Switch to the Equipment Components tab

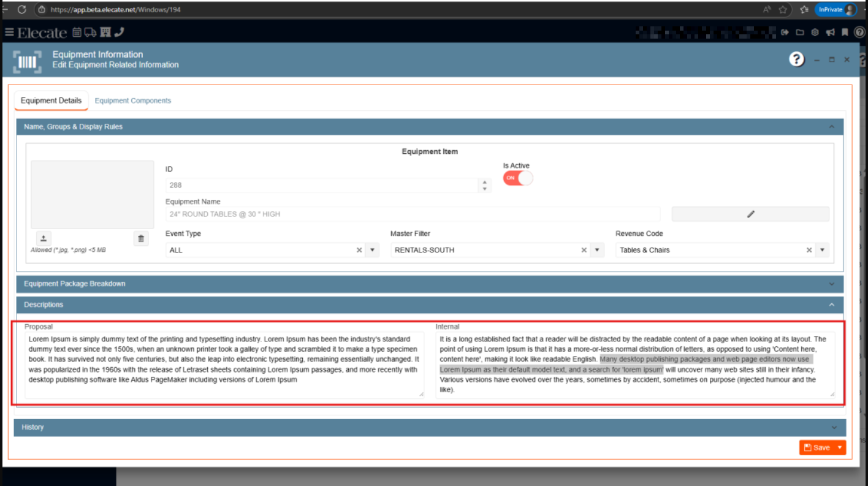132,101
